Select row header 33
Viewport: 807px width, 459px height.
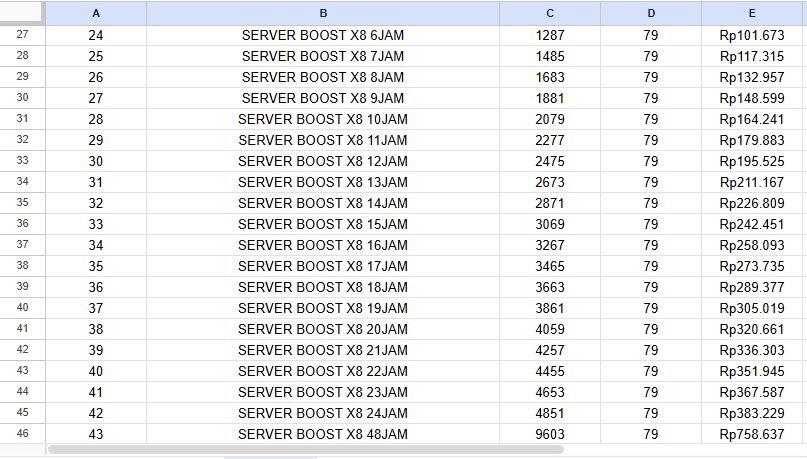coord(22,161)
